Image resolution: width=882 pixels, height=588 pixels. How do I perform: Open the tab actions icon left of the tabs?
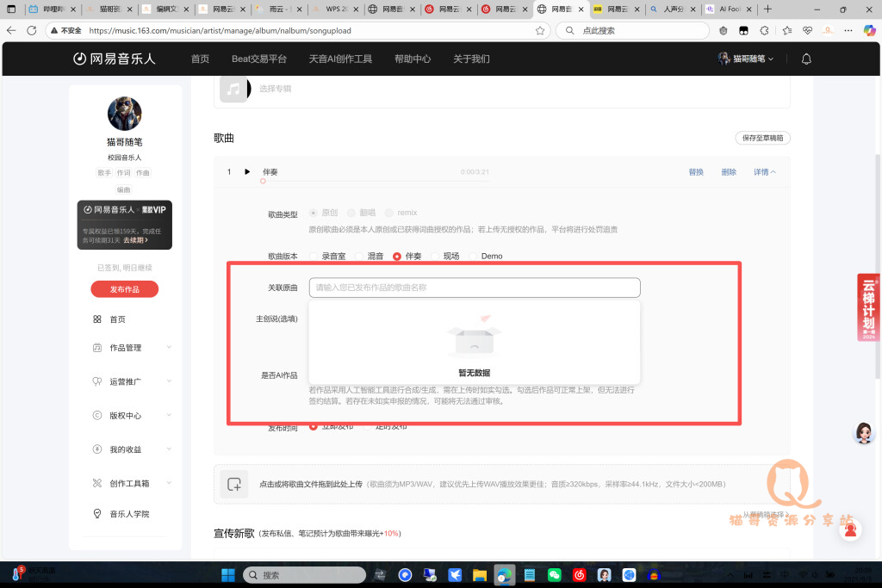(11, 9)
